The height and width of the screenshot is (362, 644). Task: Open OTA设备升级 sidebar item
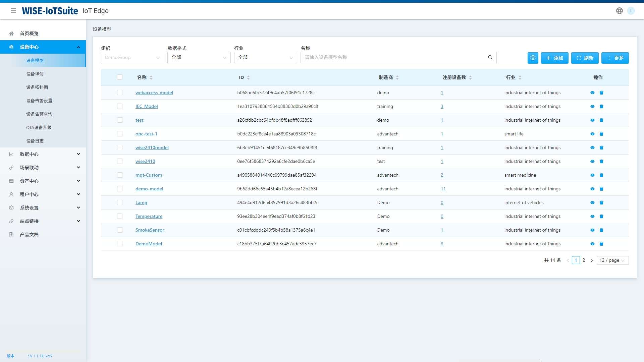coord(39,127)
